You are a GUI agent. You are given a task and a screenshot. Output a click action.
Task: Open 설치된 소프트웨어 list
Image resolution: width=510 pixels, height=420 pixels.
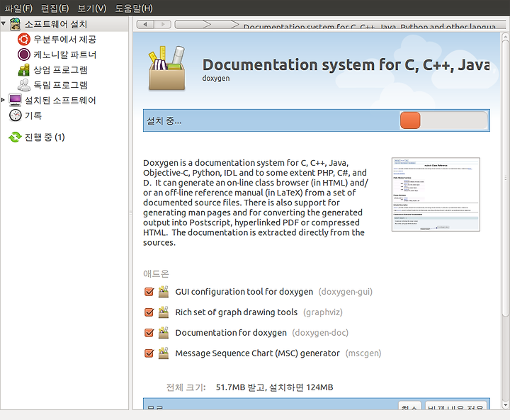pos(60,100)
